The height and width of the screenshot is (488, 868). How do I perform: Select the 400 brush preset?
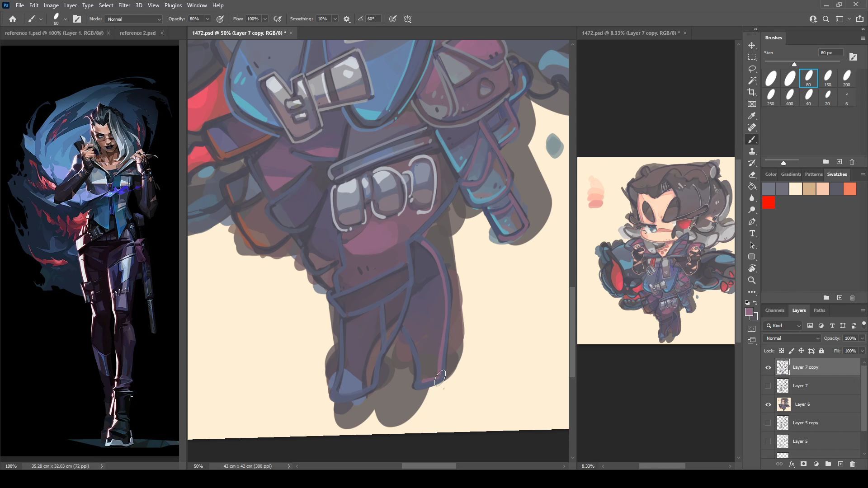[789, 97]
